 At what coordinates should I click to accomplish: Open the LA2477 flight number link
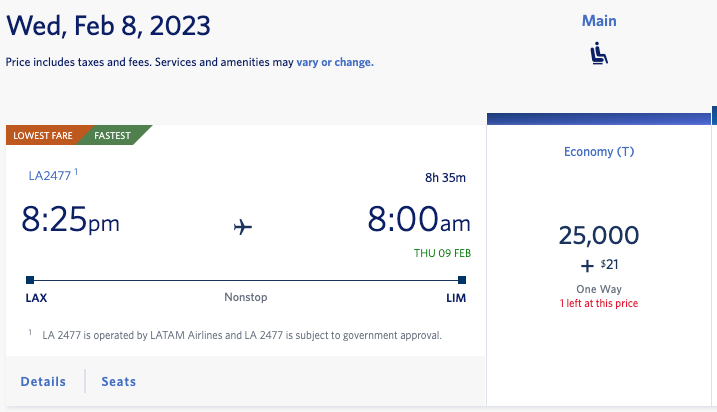point(50,176)
